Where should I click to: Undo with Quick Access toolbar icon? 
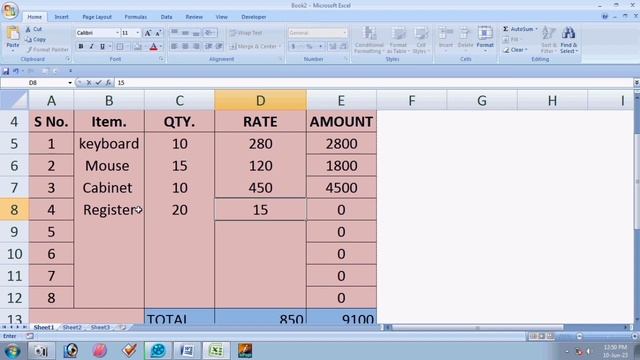(x=16, y=71)
